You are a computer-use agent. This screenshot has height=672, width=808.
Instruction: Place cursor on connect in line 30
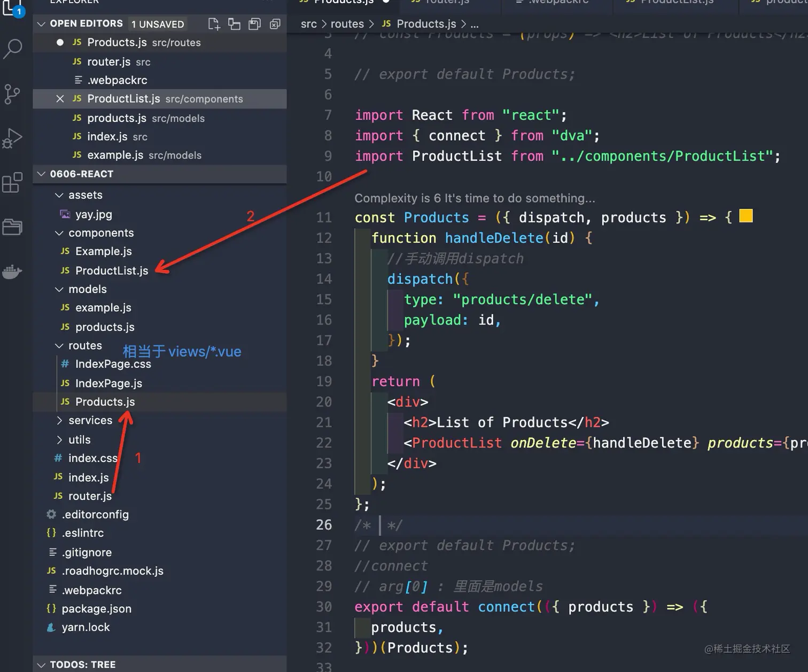(506, 607)
